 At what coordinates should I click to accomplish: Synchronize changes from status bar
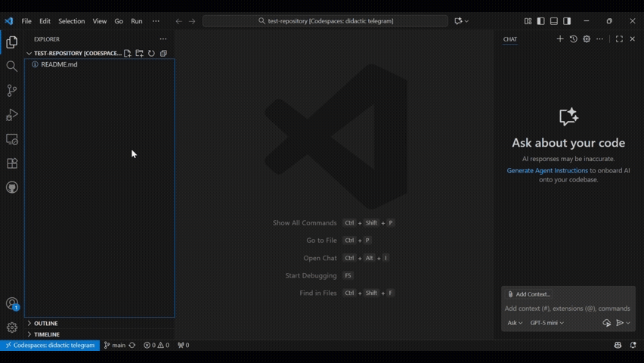coord(132,345)
